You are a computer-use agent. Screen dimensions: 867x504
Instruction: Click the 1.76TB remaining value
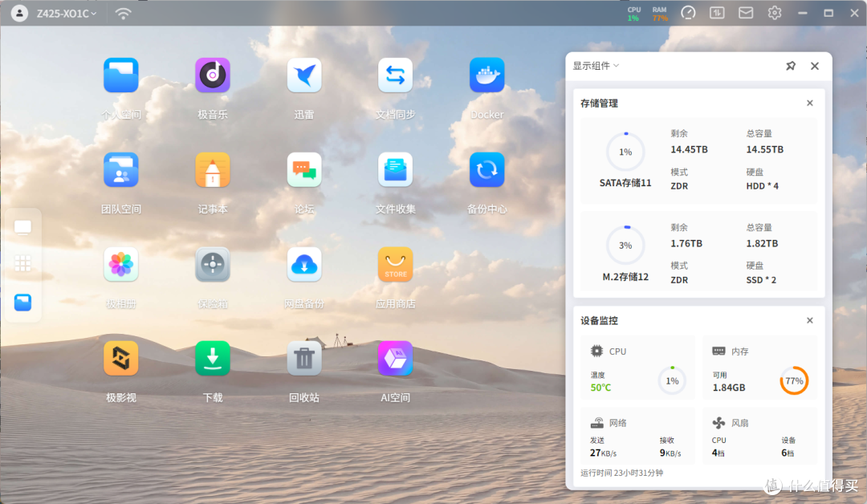686,243
